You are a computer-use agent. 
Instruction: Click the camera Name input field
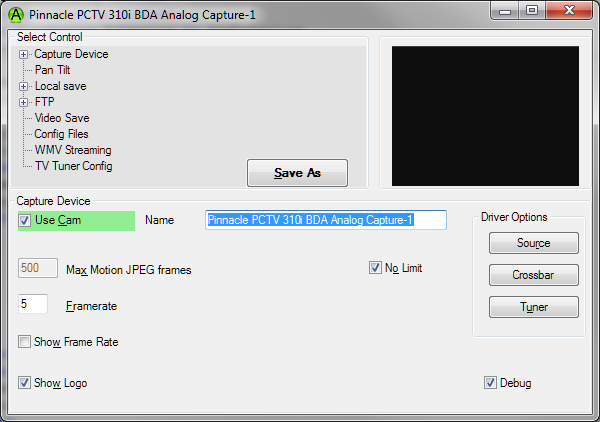326,220
